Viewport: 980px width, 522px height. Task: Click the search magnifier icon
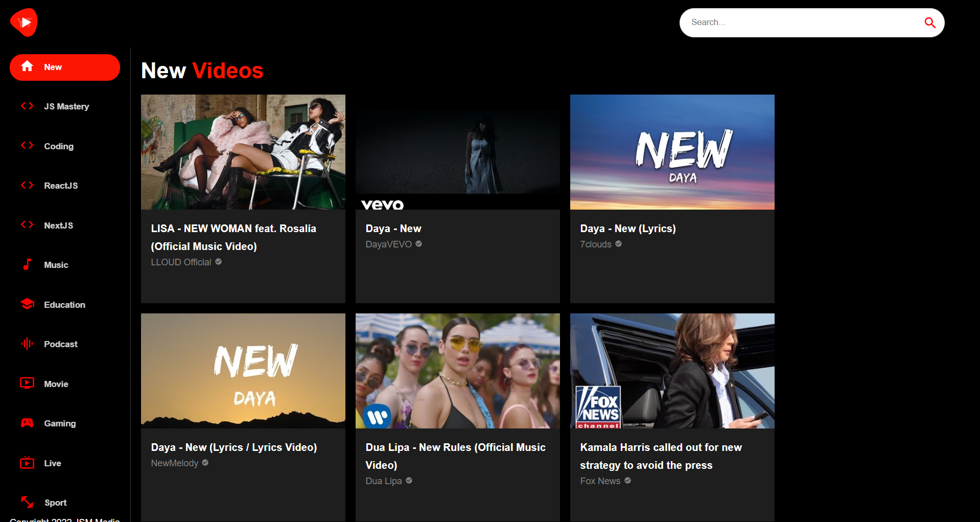coord(929,22)
